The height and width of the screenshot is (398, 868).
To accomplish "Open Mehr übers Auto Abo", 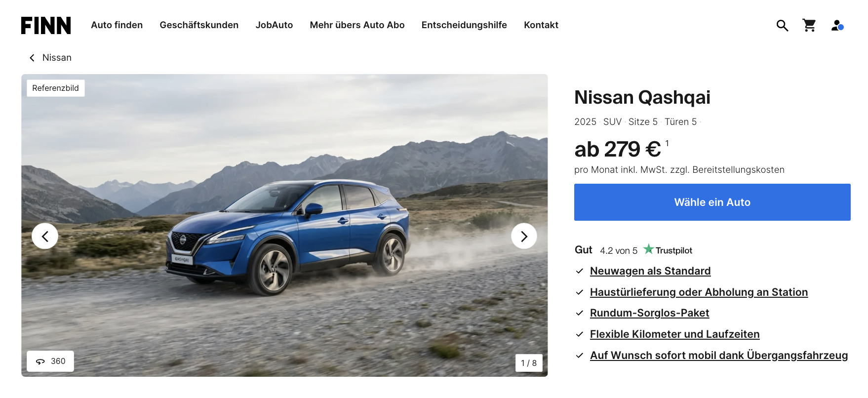I will tap(357, 25).
